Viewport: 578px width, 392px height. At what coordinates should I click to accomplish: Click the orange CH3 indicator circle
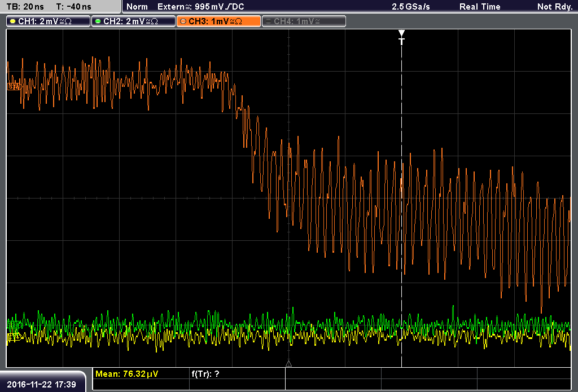(x=183, y=21)
